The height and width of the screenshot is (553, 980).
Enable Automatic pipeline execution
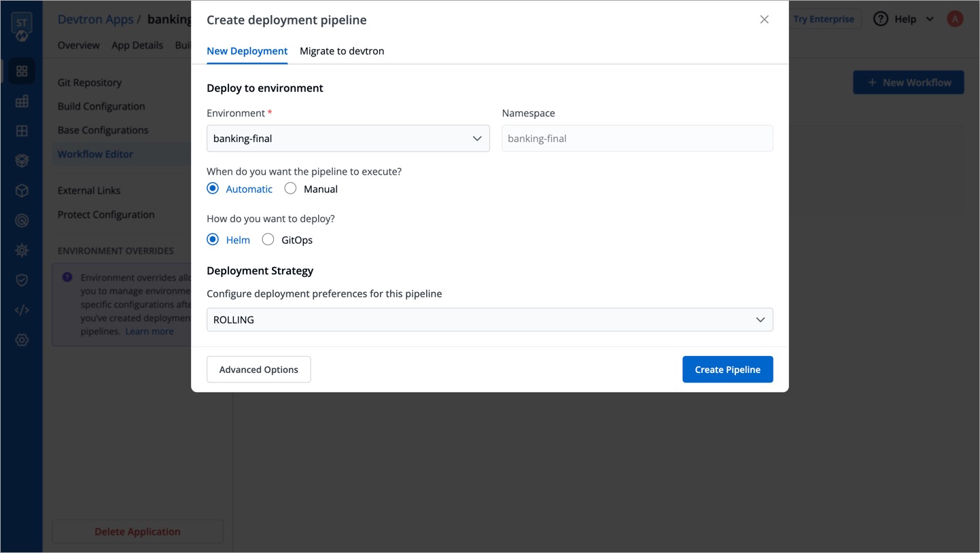(x=212, y=188)
